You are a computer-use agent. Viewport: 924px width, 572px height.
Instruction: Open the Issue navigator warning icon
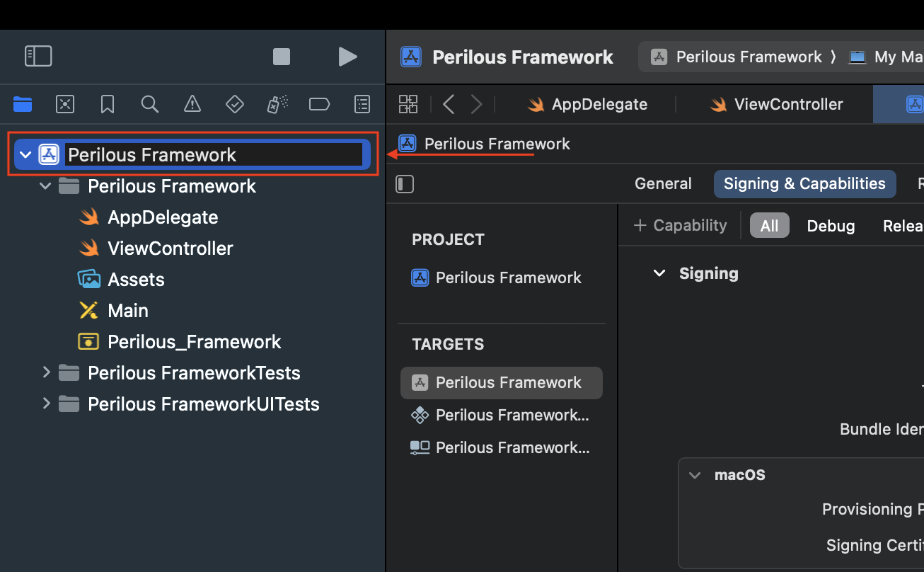click(192, 105)
